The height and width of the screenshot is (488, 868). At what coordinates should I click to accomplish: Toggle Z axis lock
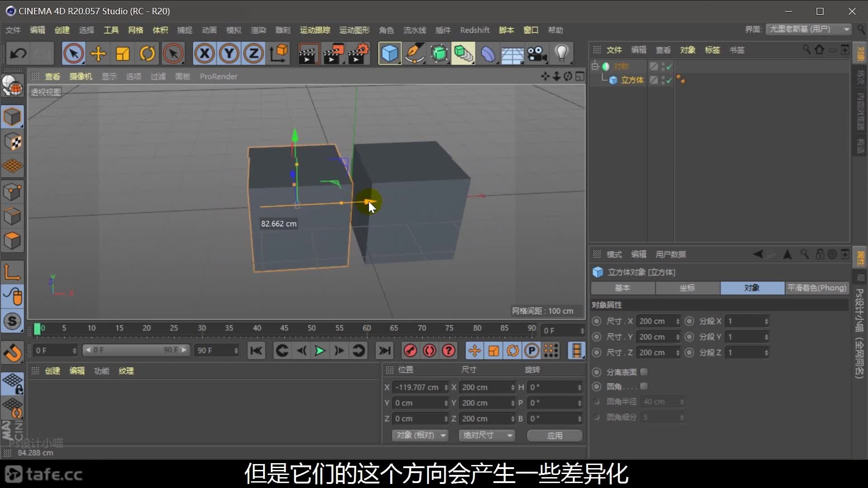254,53
